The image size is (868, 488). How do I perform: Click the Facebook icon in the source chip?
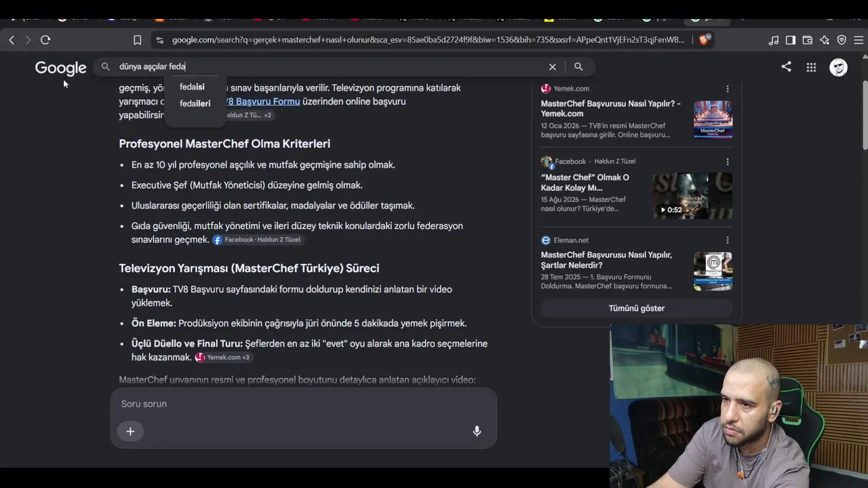coord(218,240)
